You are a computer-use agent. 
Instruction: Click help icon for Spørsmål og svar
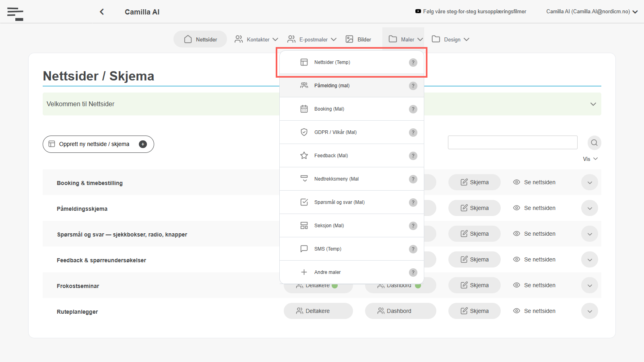tap(413, 202)
